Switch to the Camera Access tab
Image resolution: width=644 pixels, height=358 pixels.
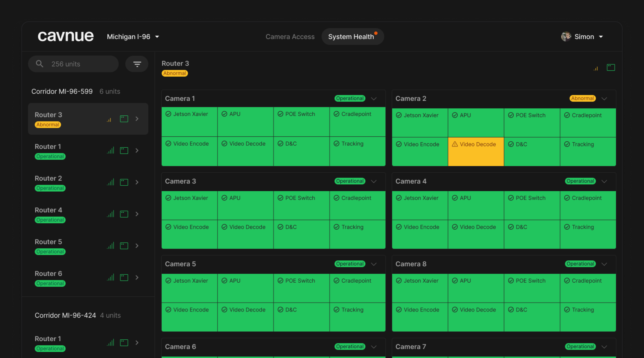(290, 36)
